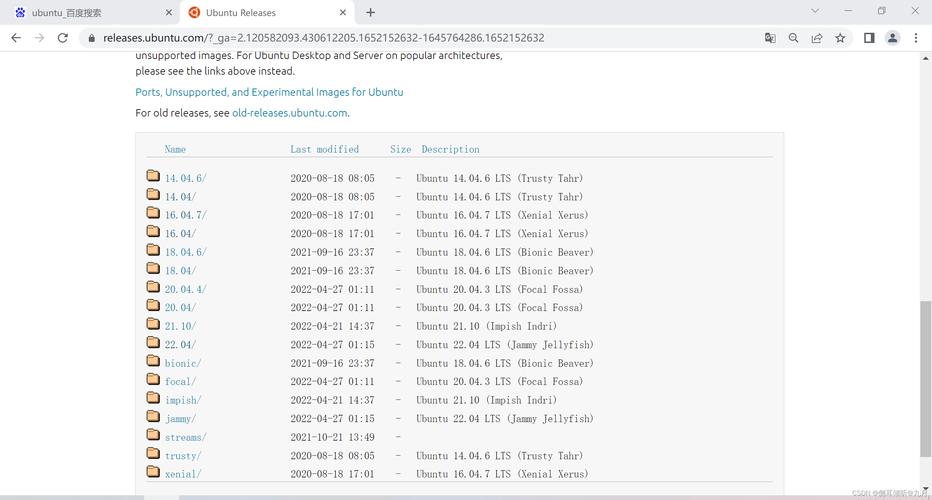
Task: Click folder icon beside 22.04/
Action: tap(153, 342)
